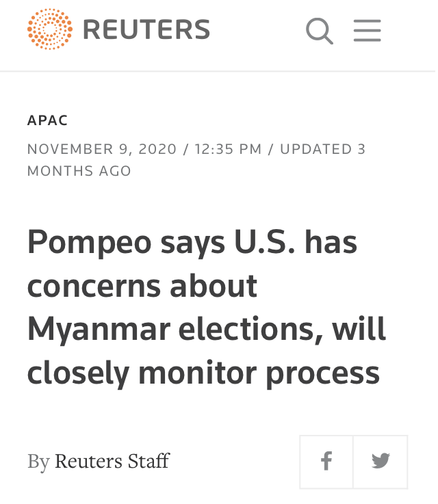Click the word 'will' in headline
438x504 pixels.
coord(359,328)
